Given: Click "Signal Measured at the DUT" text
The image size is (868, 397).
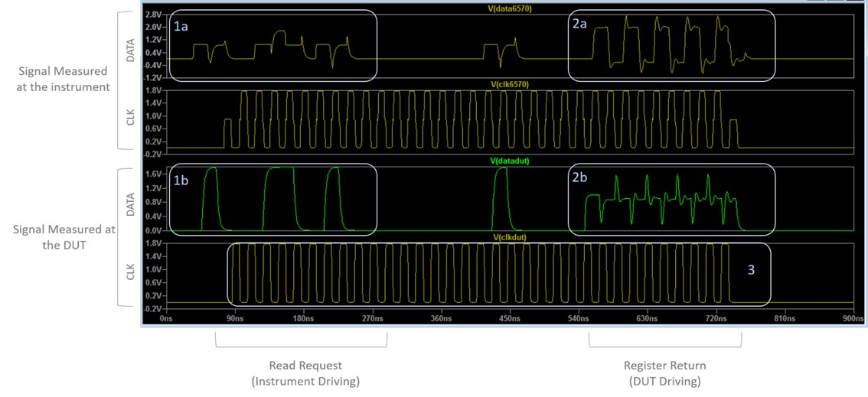Looking at the screenshot, I should [64, 236].
